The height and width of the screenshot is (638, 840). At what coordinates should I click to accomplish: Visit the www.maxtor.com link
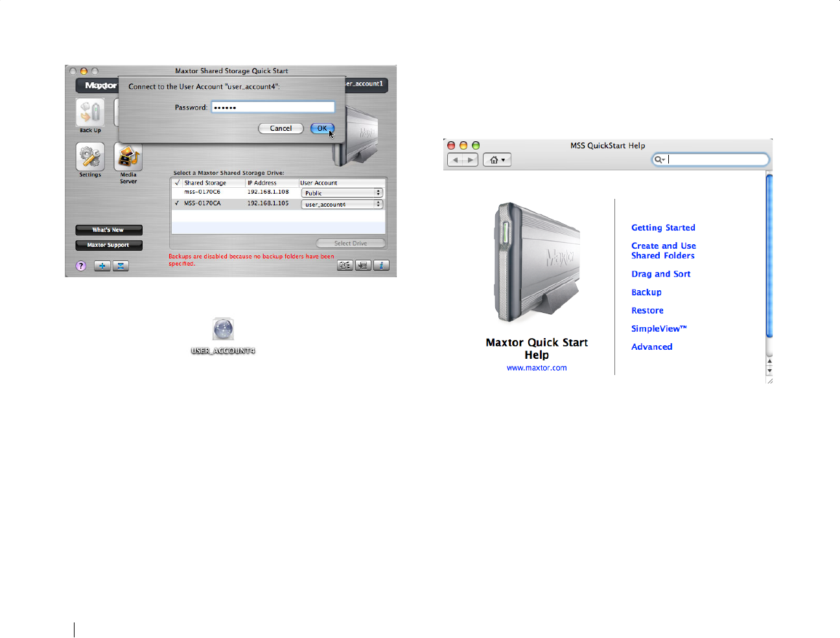pyautogui.click(x=537, y=368)
